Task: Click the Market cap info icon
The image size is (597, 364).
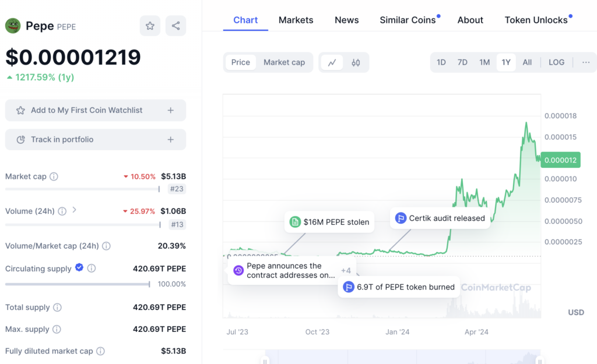Action: [x=54, y=176]
